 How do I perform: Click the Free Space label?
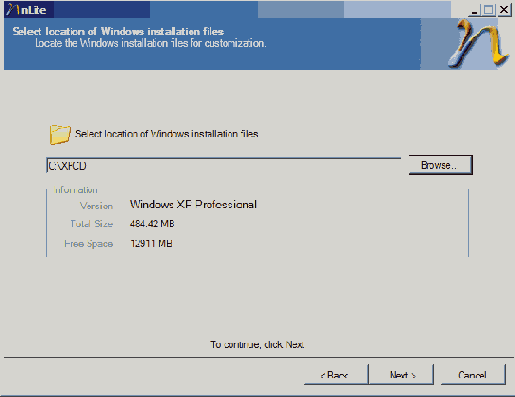click(x=89, y=244)
